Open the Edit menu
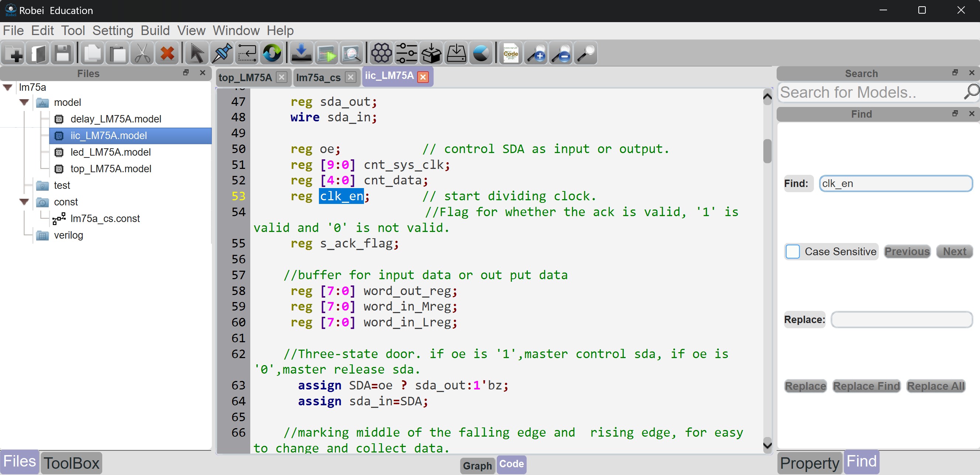980x475 pixels. pos(42,30)
